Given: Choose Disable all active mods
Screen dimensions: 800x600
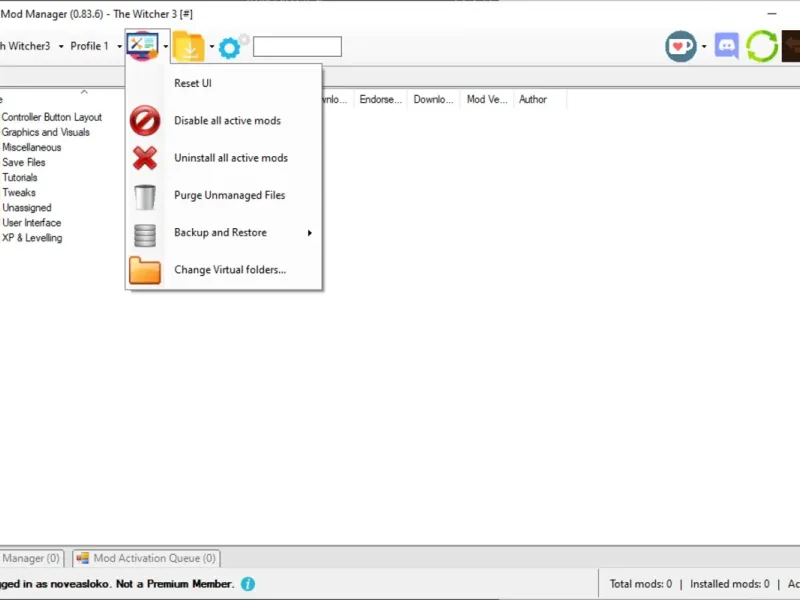Looking at the screenshot, I should click(223, 121).
